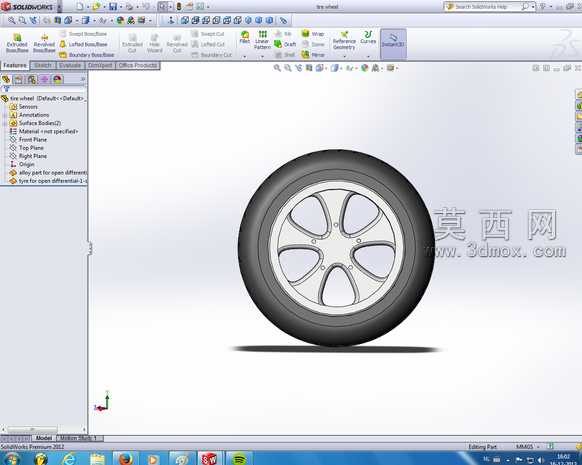
Task: Click New document icon in title bar
Action: (x=80, y=6)
